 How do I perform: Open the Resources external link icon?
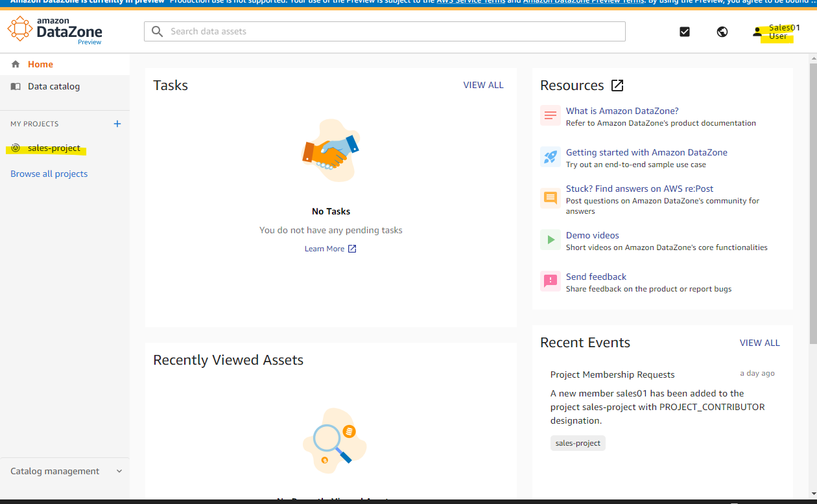click(x=617, y=86)
